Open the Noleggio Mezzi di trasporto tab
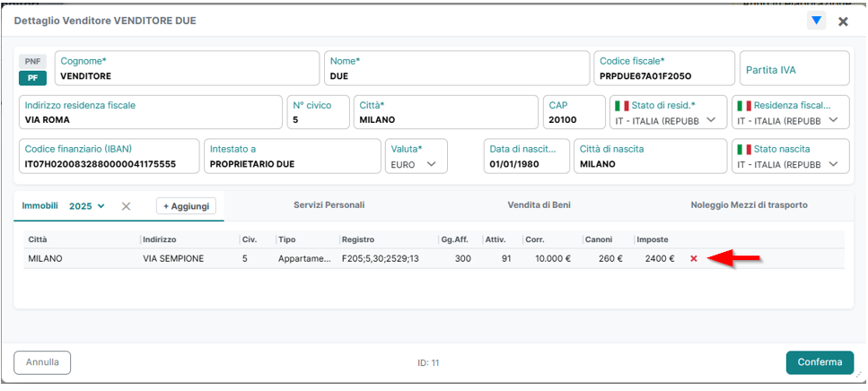 click(749, 205)
